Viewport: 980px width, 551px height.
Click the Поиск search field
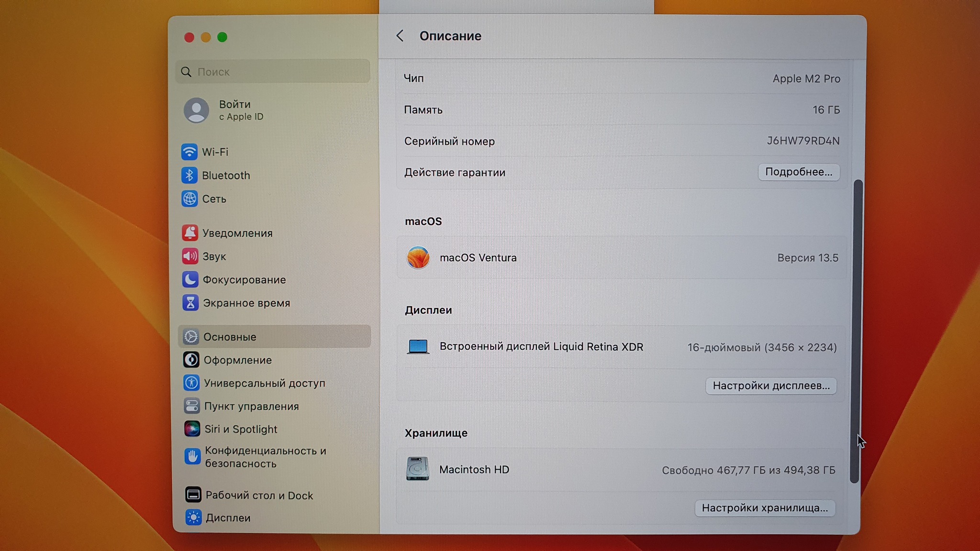[273, 72]
